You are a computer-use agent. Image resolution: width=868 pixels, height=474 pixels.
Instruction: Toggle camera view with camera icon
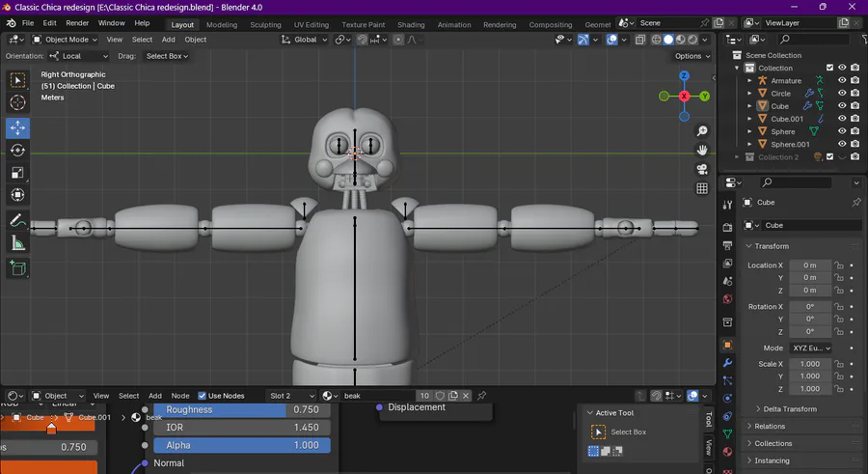(702, 169)
